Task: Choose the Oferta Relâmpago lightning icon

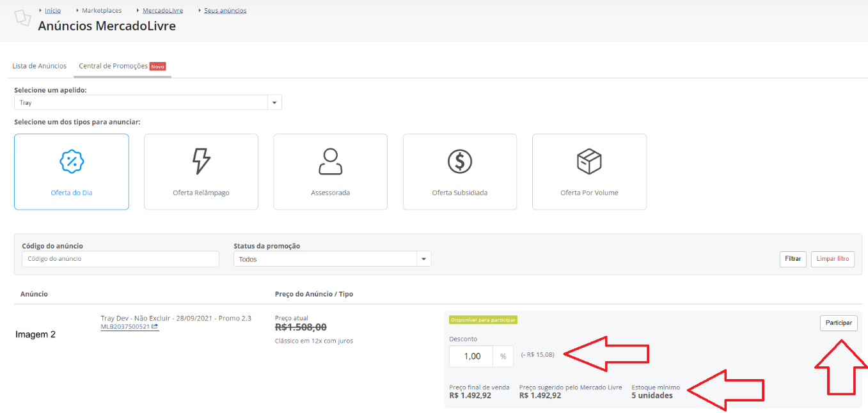Action: coord(201,161)
